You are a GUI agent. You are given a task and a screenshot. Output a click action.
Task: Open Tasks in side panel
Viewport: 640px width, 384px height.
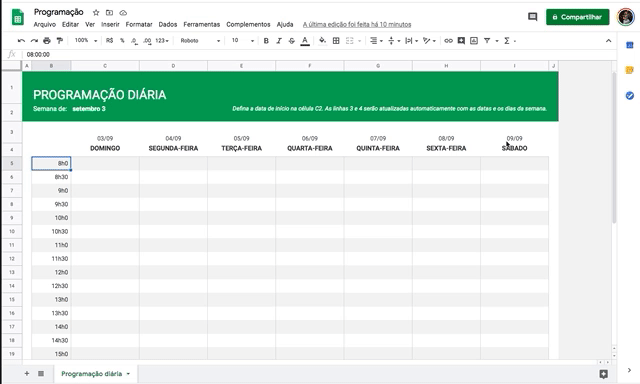coord(629,95)
